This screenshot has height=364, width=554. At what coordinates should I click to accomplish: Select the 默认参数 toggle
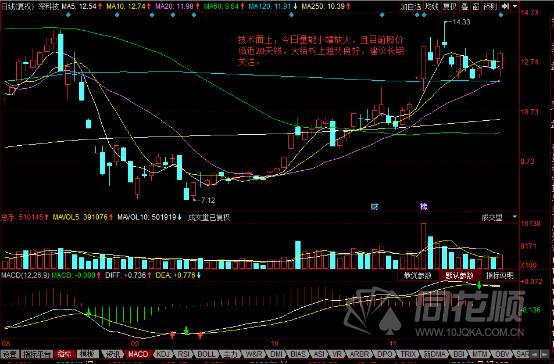[459, 276]
